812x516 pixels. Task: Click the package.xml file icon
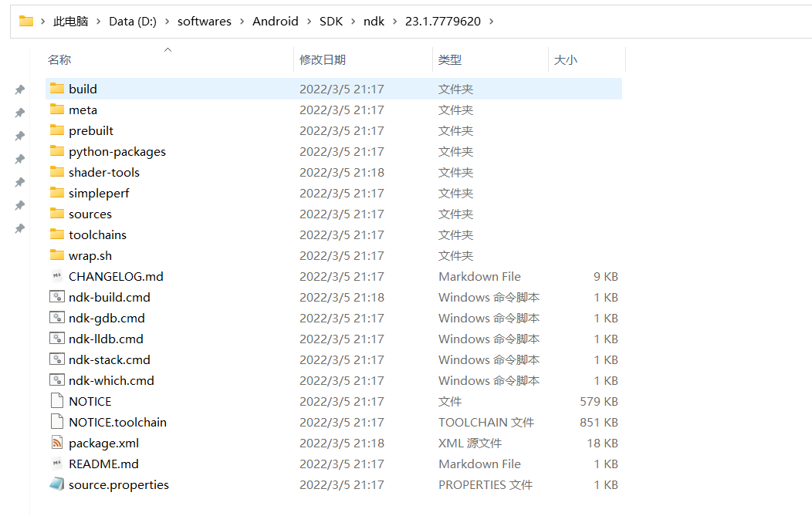pos(57,443)
